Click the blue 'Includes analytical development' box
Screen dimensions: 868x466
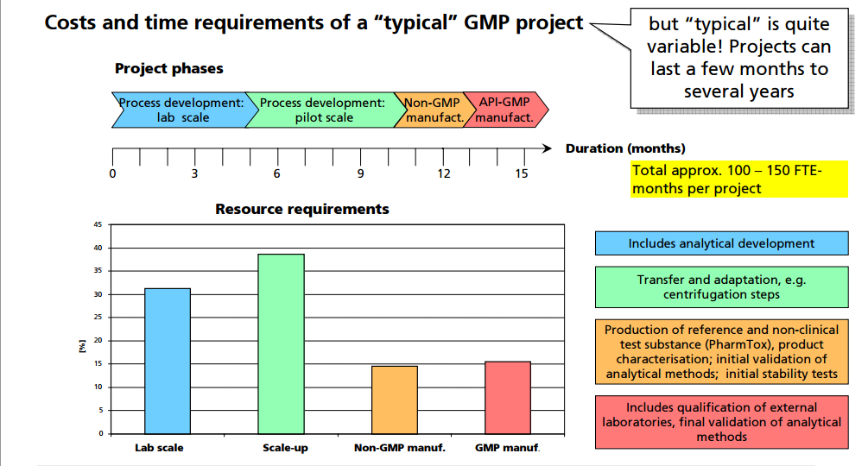722,243
